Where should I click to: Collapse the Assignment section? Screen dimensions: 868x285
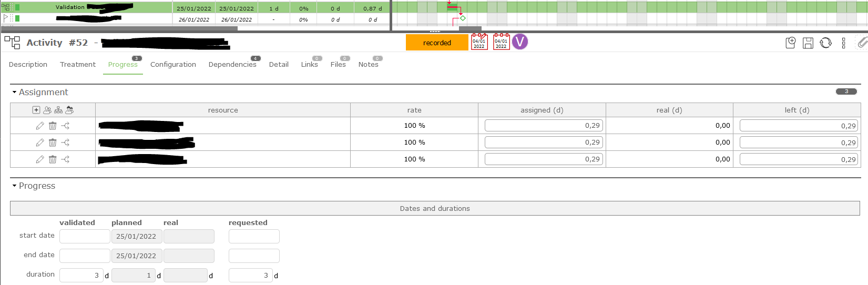point(14,92)
